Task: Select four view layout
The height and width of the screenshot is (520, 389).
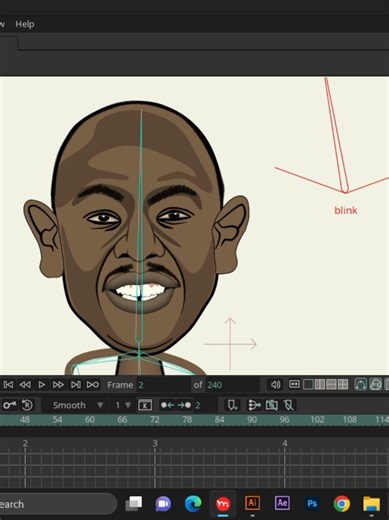Action: pos(343,385)
